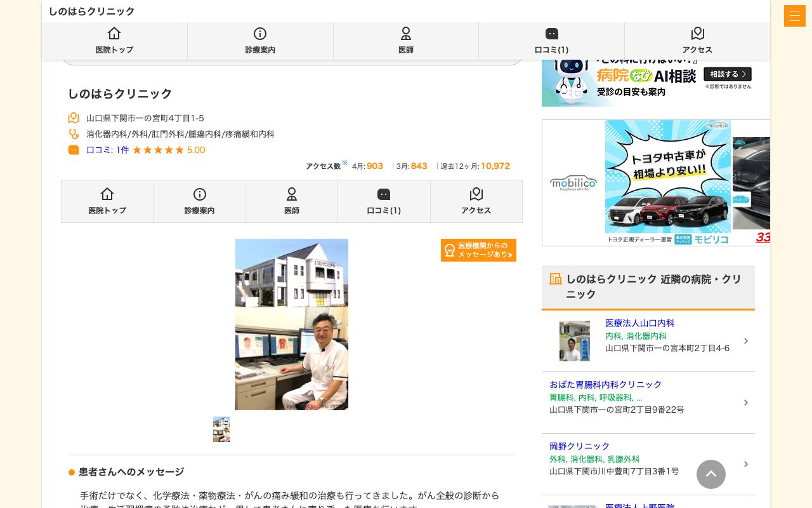Click the building icon in 近隣の病院 heading
The image size is (812, 508).
coord(556,279)
